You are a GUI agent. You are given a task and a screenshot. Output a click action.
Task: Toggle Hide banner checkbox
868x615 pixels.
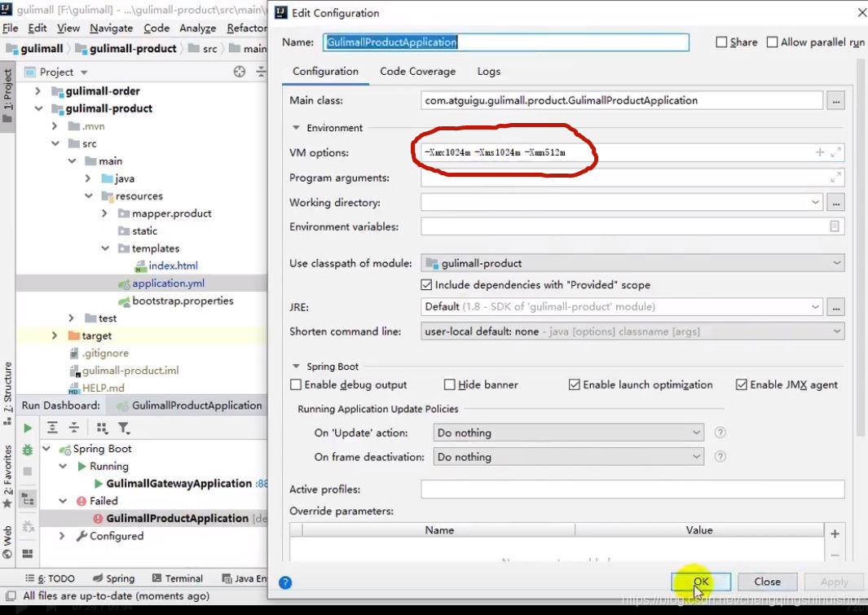pos(450,384)
